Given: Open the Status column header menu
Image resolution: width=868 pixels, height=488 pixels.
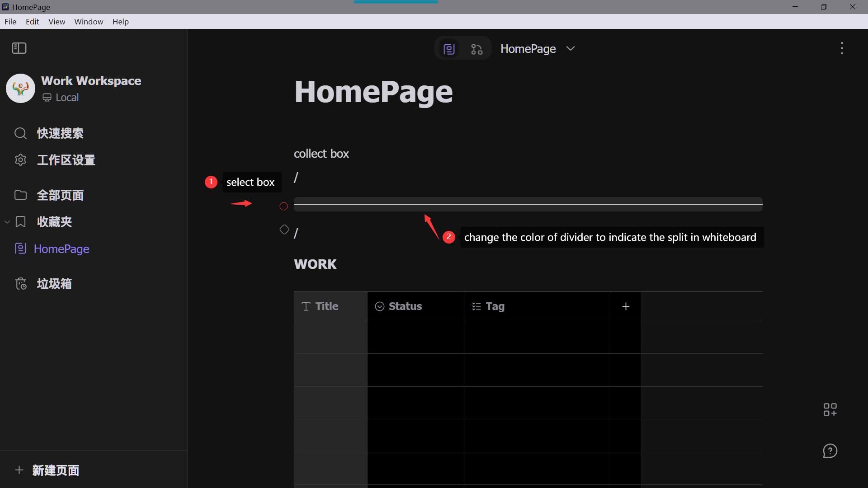Looking at the screenshot, I should pyautogui.click(x=405, y=306).
